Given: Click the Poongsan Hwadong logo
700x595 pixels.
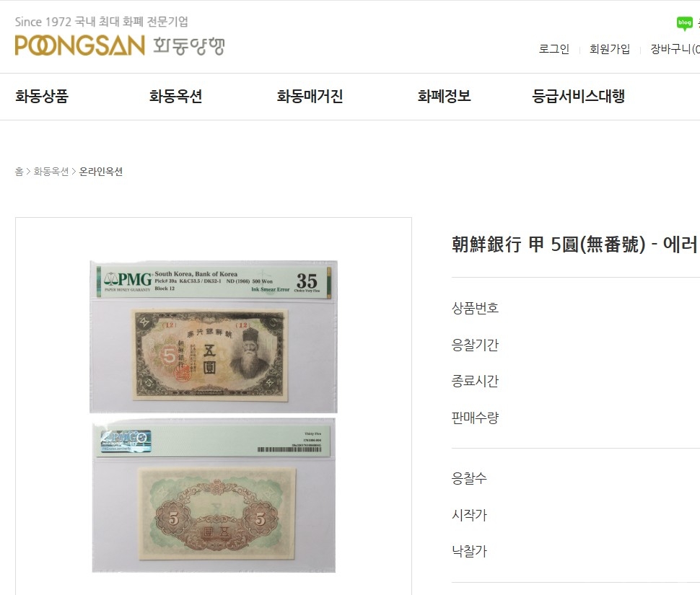Looking at the screenshot, I should (x=120, y=45).
